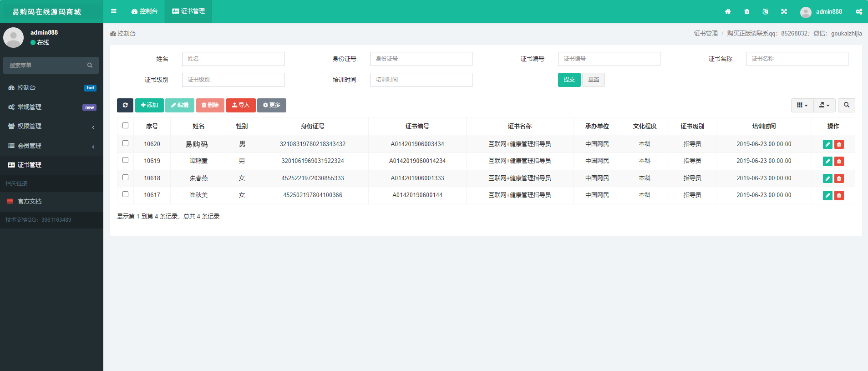Switch to the 控制台 tab

pos(144,11)
